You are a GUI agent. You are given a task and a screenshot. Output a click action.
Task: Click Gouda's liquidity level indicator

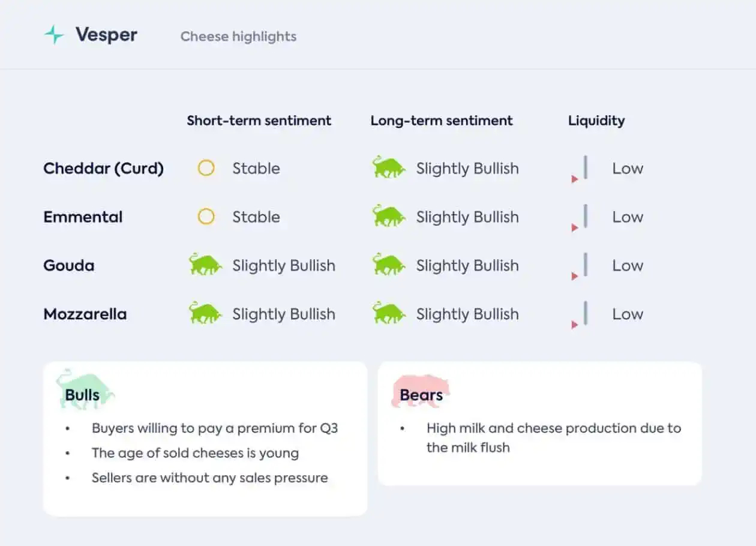coord(580,266)
